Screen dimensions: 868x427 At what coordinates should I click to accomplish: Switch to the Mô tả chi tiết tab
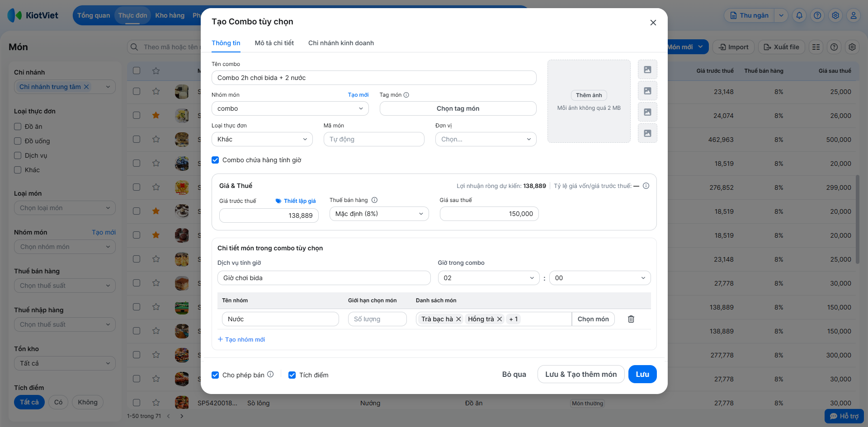point(274,43)
